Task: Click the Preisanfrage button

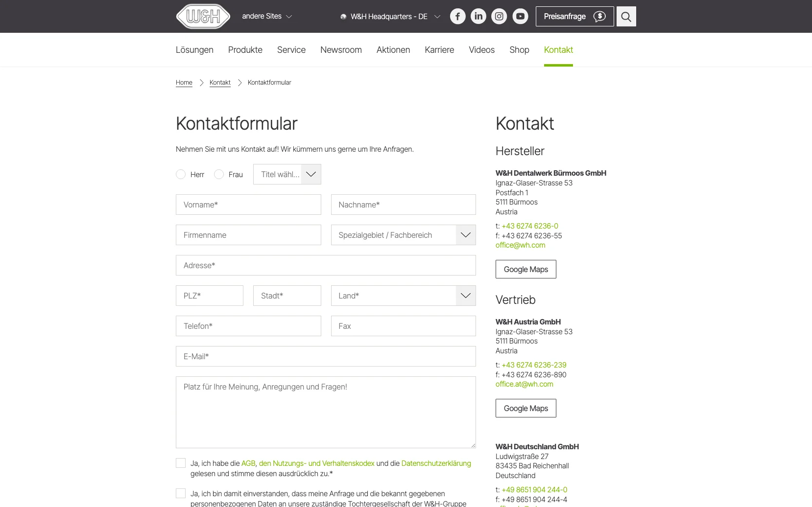Action: pos(575,16)
